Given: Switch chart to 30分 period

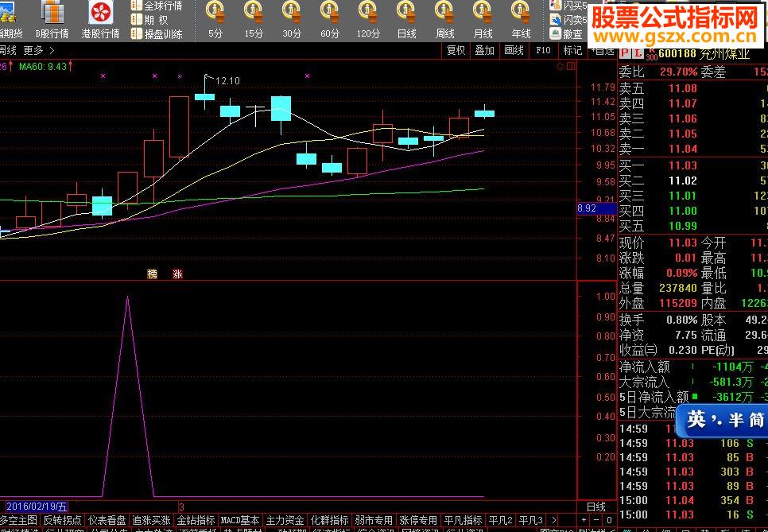Looking at the screenshot, I should pos(292,21).
